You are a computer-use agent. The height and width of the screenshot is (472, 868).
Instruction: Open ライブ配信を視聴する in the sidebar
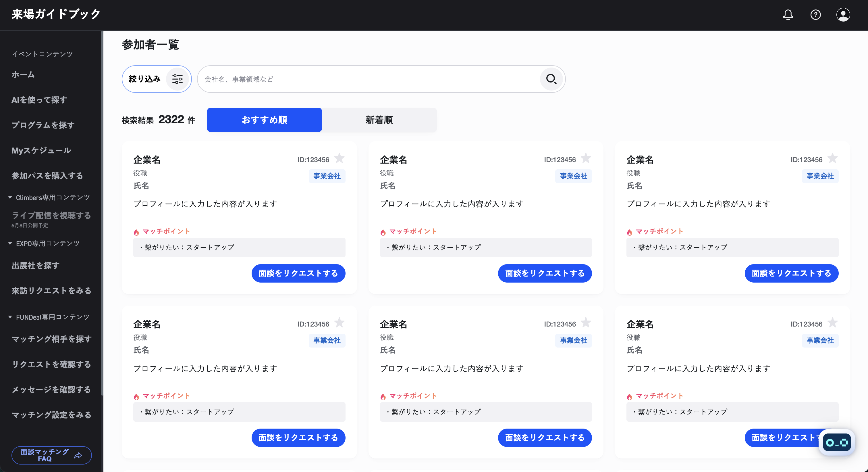point(51,215)
